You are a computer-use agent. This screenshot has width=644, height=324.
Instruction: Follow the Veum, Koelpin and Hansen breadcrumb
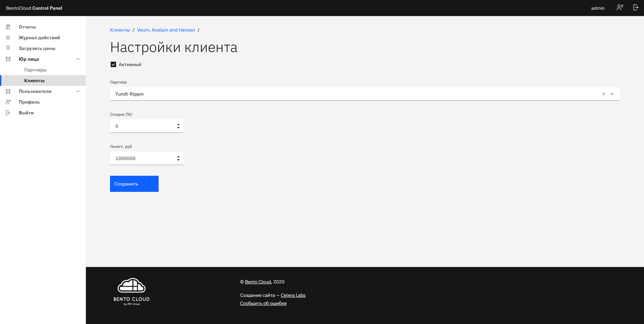(166, 30)
